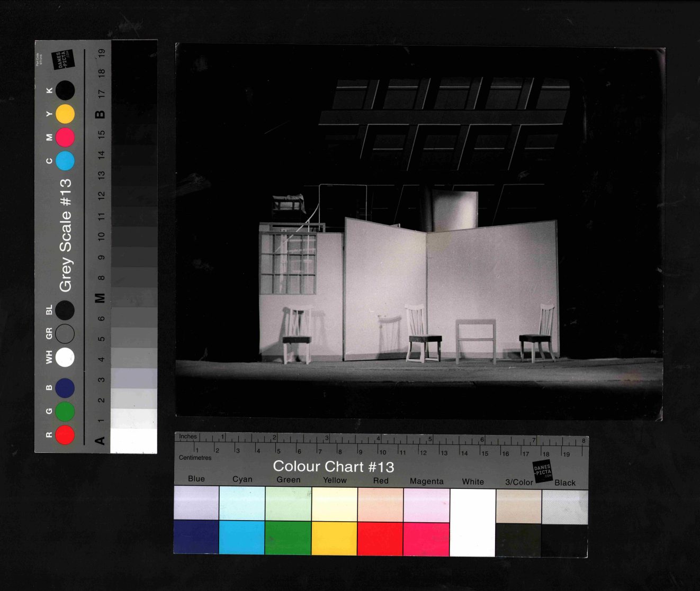Click the gridded window on the stage set
This screenshot has height=591, width=700.
288,263
